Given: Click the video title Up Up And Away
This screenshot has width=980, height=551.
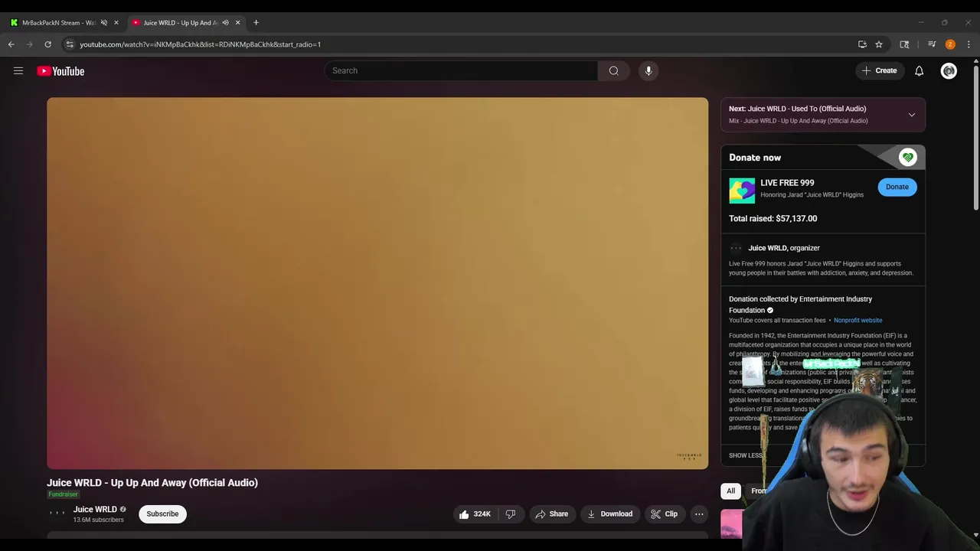Looking at the screenshot, I should 152,482.
